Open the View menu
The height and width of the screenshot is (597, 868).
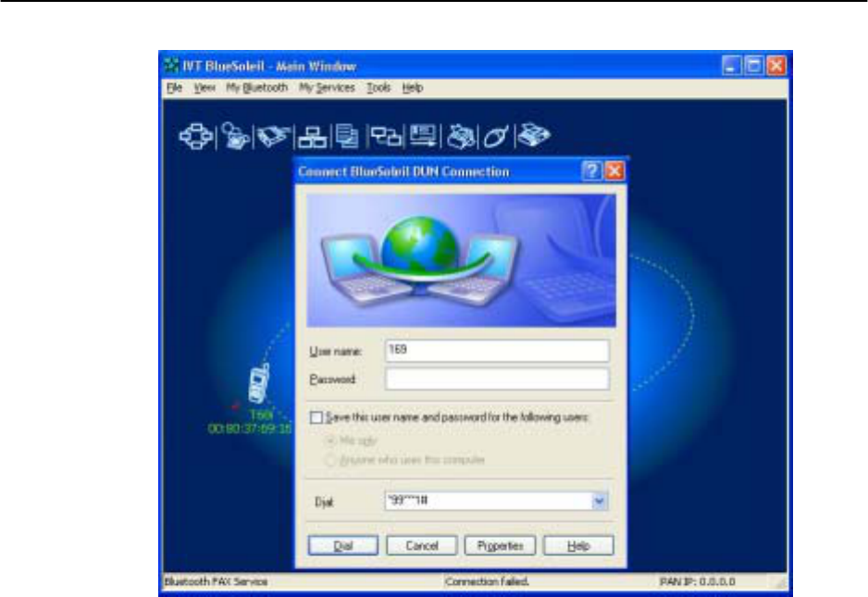[205, 88]
